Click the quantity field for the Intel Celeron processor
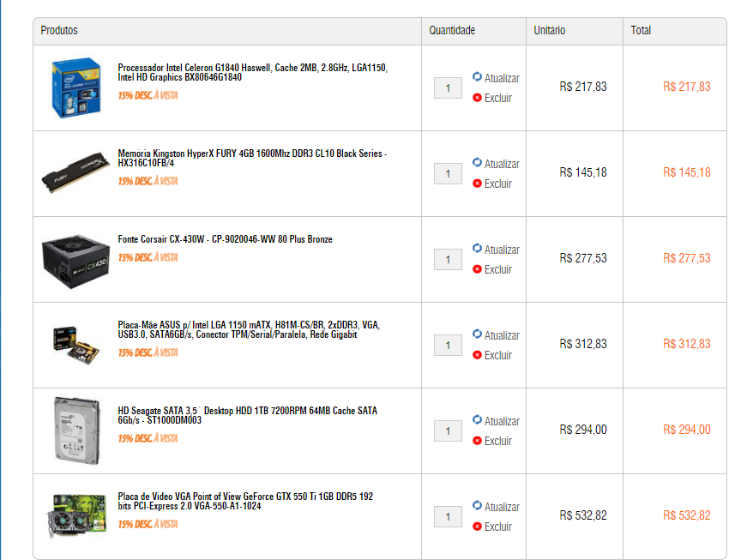The height and width of the screenshot is (560, 747). (448, 88)
